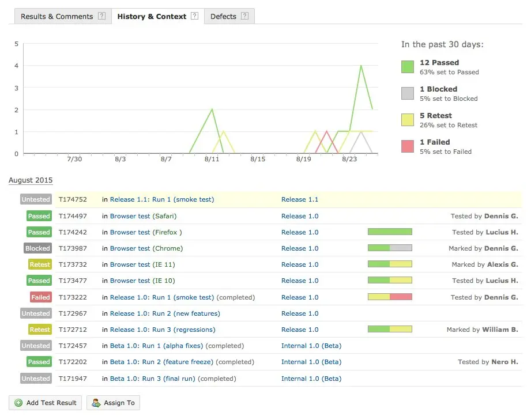Click the gray Blocked legend swatch
Viewport: 531px width, 420px height.
coord(408,93)
